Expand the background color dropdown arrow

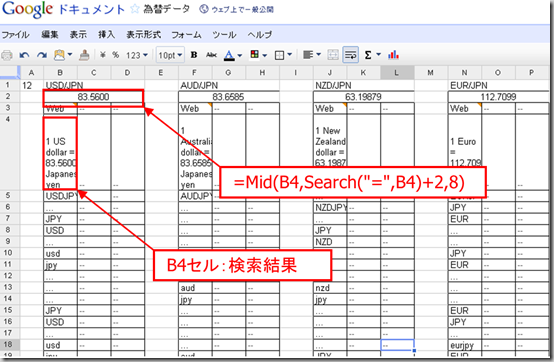pos(264,55)
